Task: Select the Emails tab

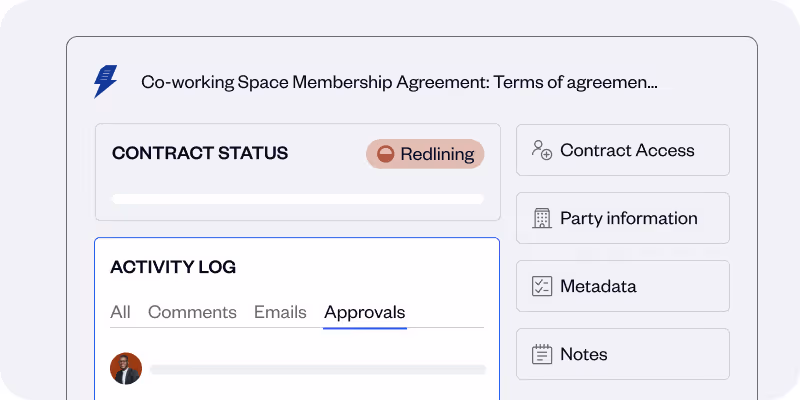Action: [x=280, y=312]
